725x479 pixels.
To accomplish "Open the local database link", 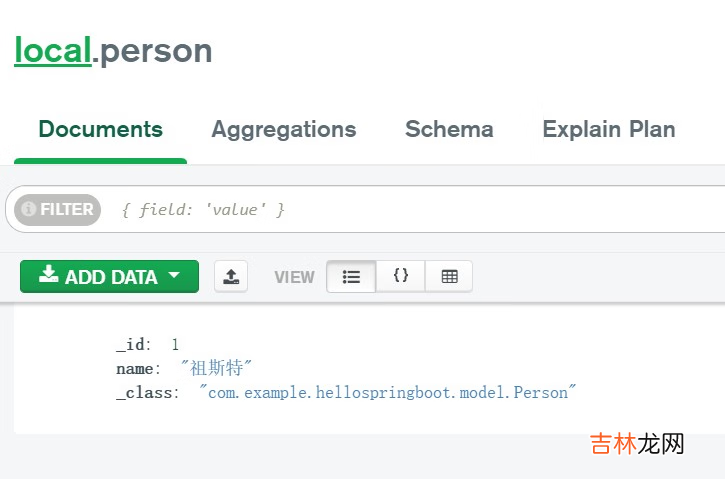I will click(x=52, y=50).
